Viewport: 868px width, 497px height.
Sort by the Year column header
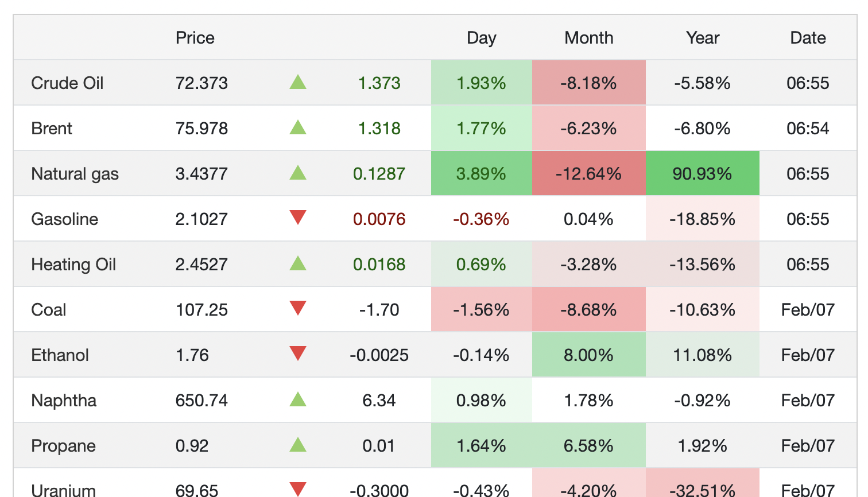(x=703, y=38)
